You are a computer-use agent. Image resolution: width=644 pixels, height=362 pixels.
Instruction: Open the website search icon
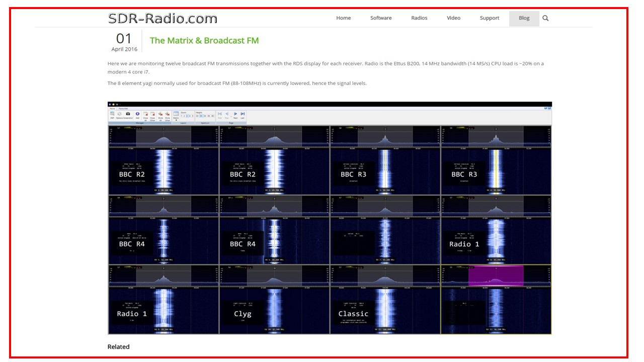(x=545, y=18)
